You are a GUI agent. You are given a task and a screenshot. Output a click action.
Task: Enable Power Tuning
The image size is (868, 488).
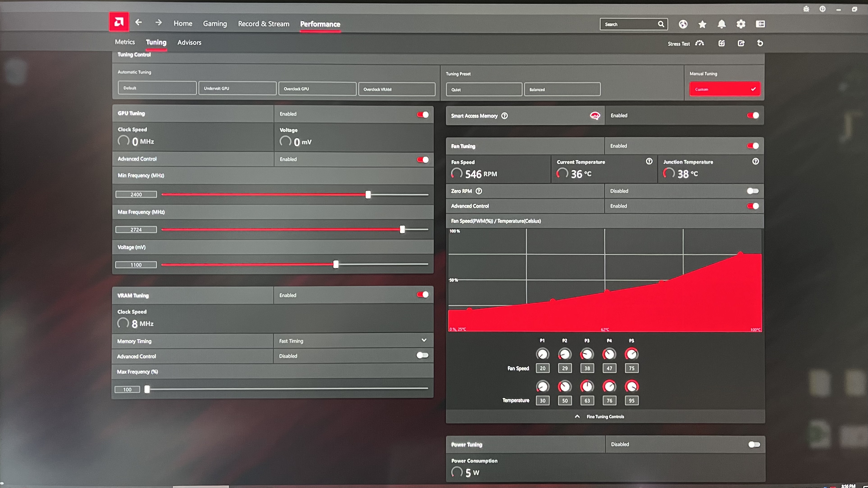tap(754, 444)
